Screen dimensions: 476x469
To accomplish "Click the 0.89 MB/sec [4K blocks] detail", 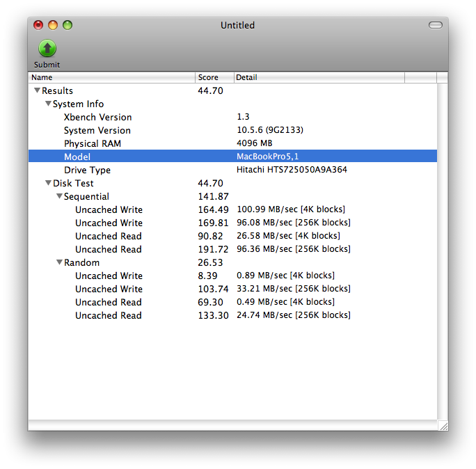I will 285,276.
